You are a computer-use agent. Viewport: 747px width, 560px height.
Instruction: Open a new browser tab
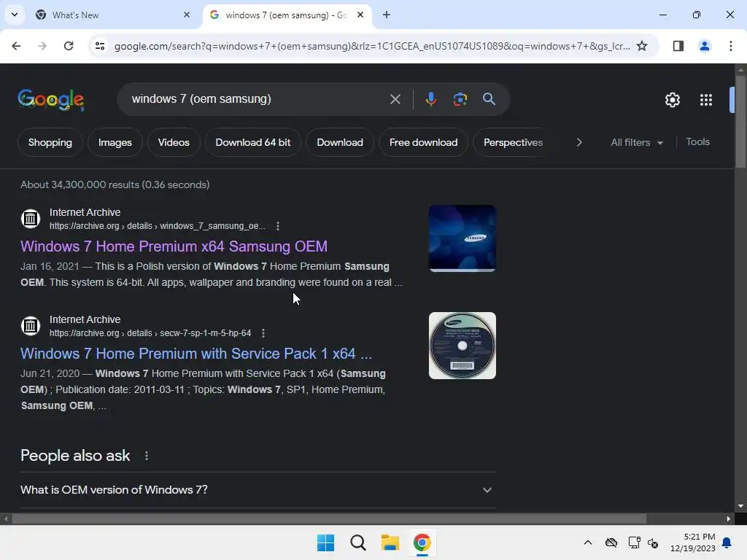point(387,15)
